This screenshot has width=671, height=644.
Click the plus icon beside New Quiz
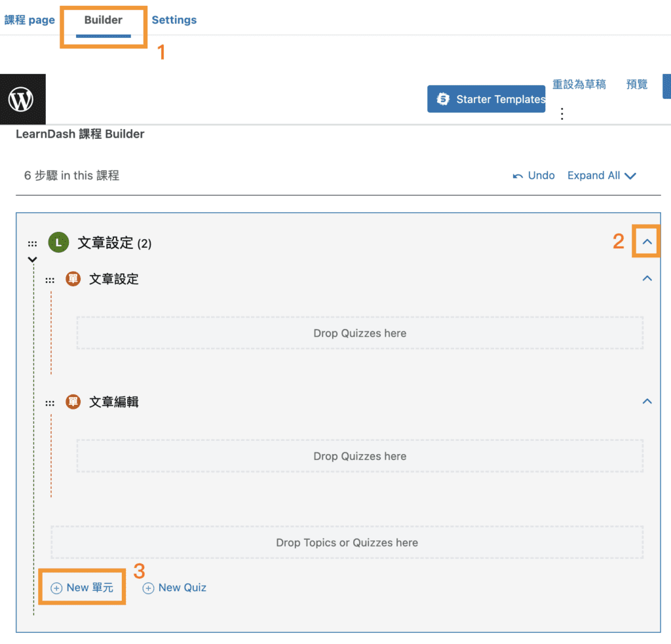point(147,588)
